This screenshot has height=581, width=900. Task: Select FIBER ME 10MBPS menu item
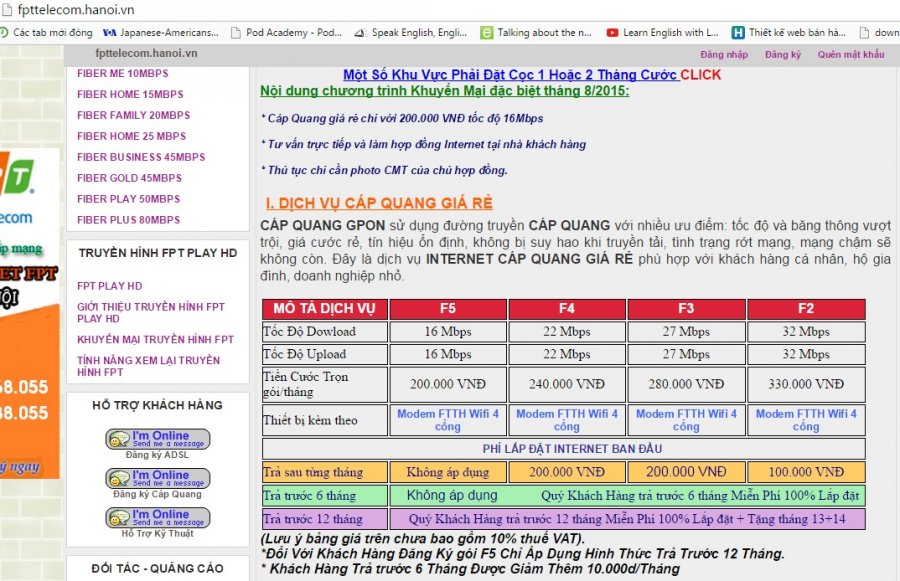click(x=123, y=73)
